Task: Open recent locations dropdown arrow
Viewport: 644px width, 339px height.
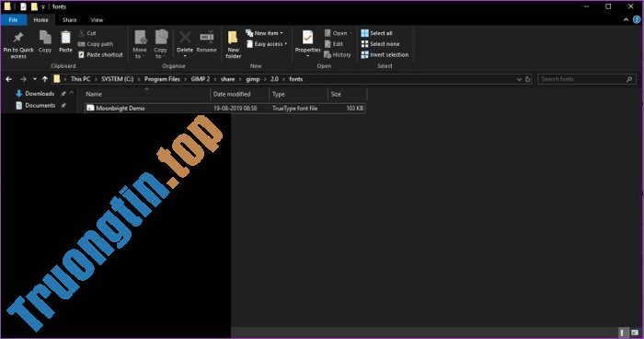Action: pyautogui.click(x=35, y=79)
